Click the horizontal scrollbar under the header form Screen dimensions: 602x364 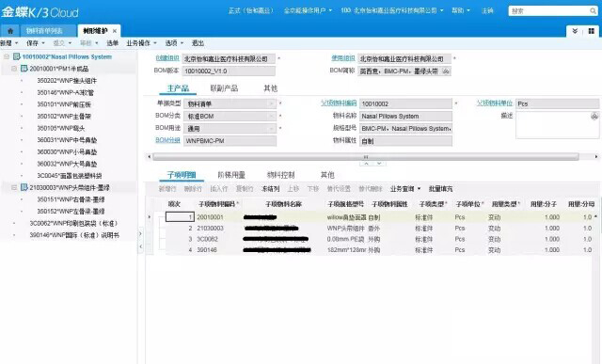(x=366, y=157)
